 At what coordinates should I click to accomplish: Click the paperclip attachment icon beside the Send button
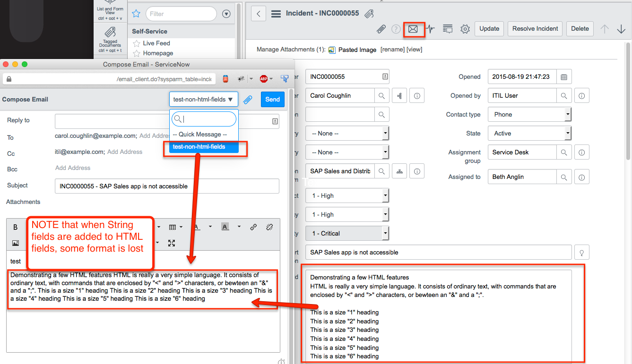[x=246, y=100]
